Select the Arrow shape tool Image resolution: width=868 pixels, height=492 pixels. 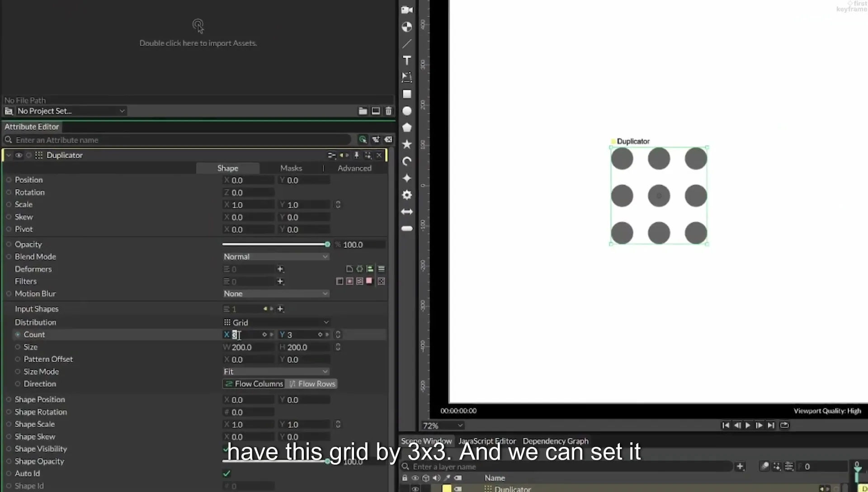pyautogui.click(x=407, y=212)
